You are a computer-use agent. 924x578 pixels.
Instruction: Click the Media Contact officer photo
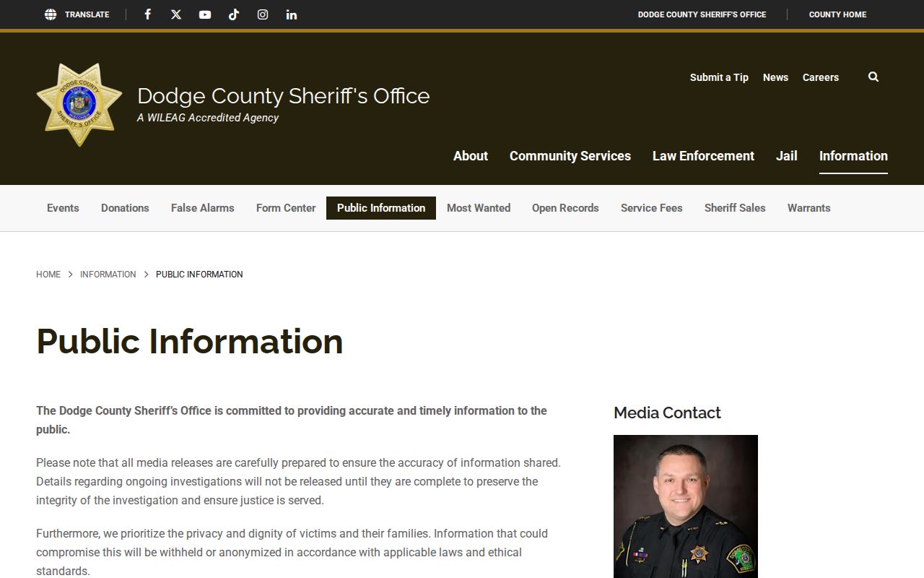[686, 506]
